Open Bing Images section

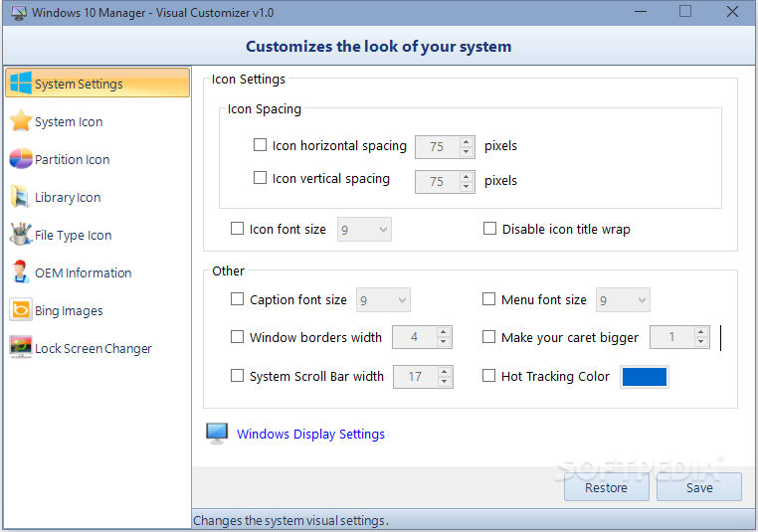pyautogui.click(x=69, y=310)
